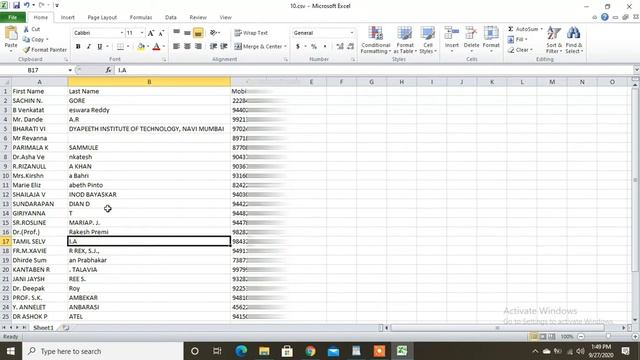Apply the red Font Color swatch
The width and height of the screenshot is (640, 360).
pyautogui.click(x=156, y=47)
